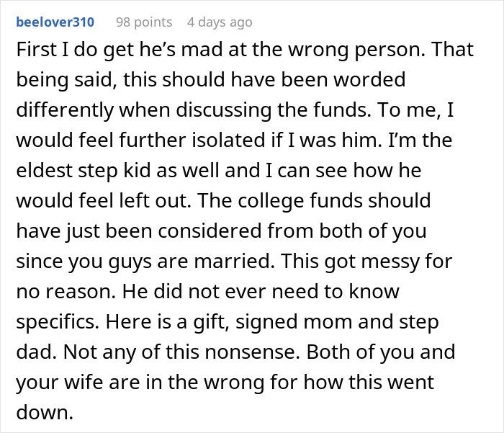Click the 4 days ago timestamp

(220, 22)
